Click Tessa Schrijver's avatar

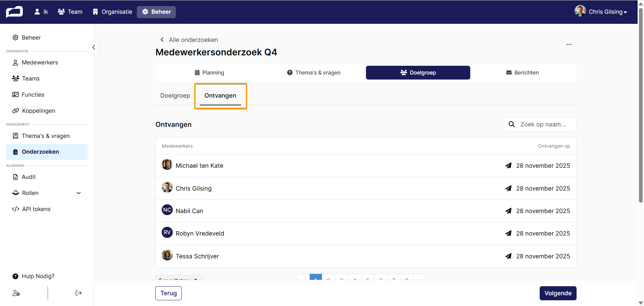[x=167, y=255]
